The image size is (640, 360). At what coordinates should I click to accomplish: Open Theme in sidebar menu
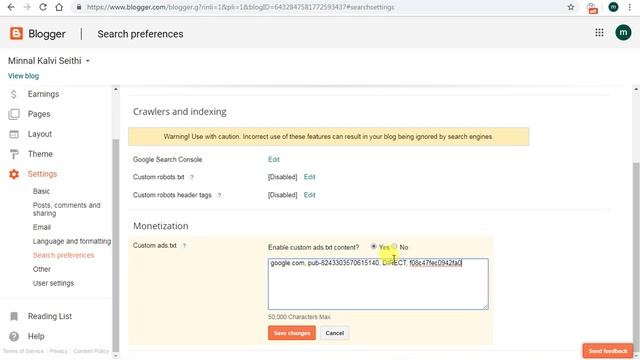tap(40, 154)
